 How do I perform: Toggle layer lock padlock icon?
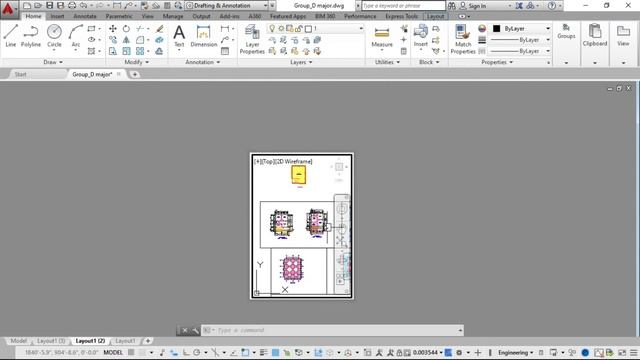[x=299, y=29]
